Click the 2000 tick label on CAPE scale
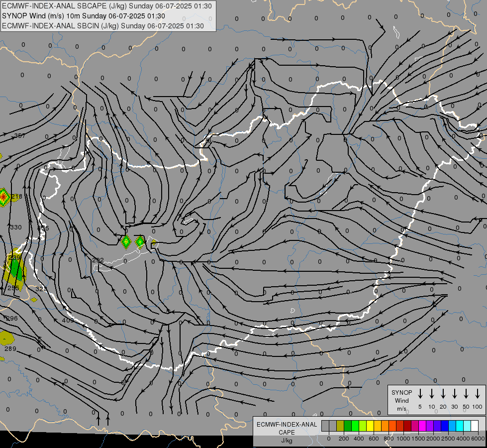This screenshot has width=487, height=448. [433, 439]
